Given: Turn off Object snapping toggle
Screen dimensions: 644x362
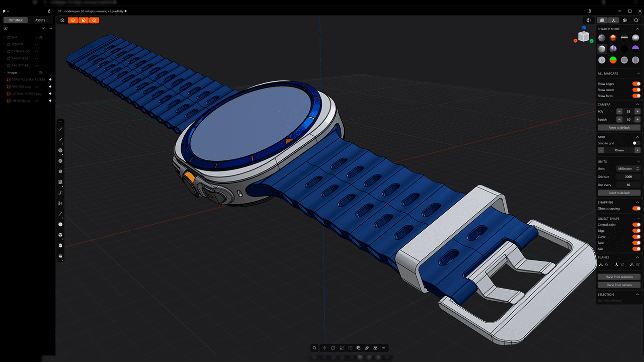Looking at the screenshot, I should pyautogui.click(x=636, y=208).
